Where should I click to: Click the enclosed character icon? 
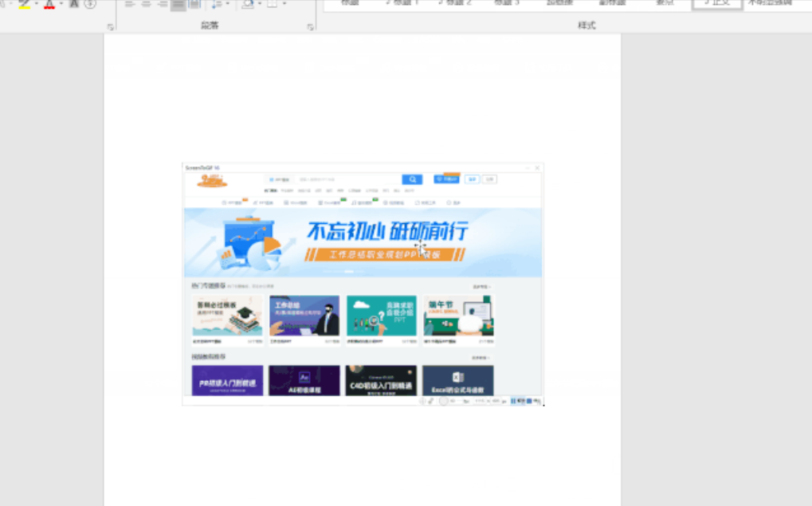point(90,4)
